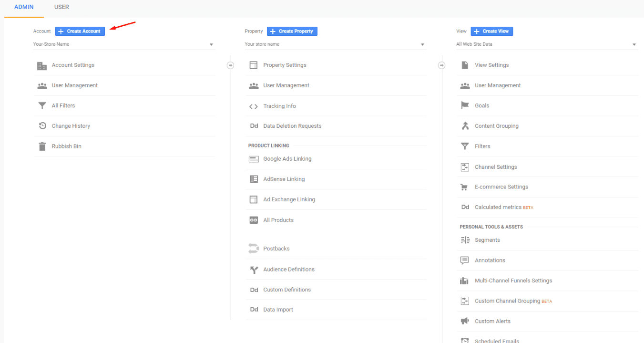
Task: Click the Tracking Info code brackets icon
Action: pos(254,106)
